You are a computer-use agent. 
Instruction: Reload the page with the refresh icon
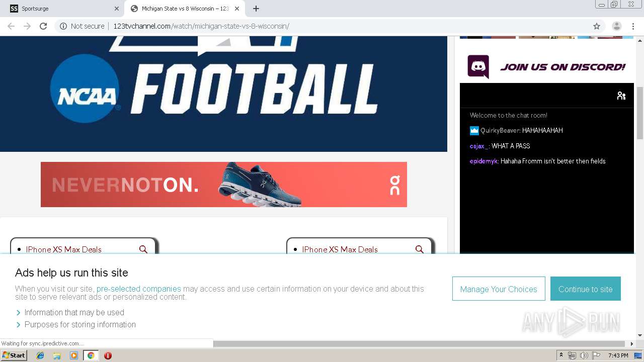[x=43, y=26]
